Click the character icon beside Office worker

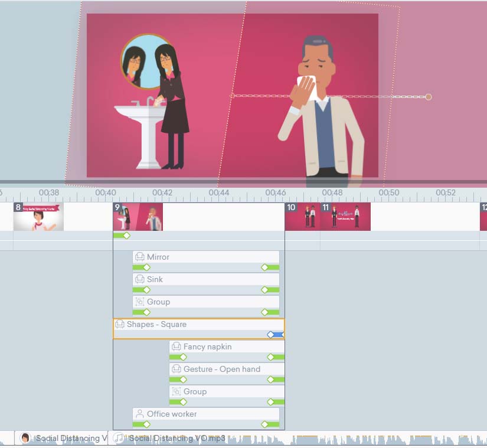pos(140,414)
